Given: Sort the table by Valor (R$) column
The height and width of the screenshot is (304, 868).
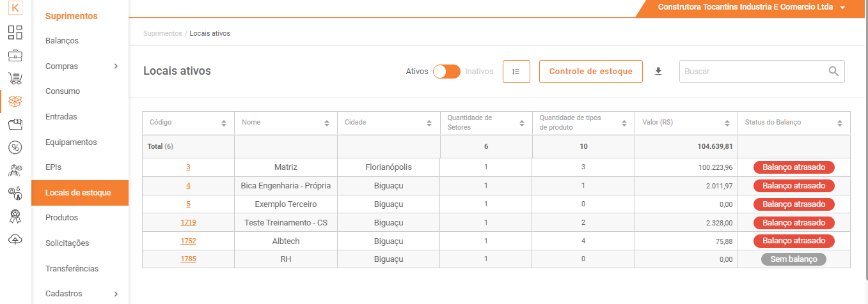Looking at the screenshot, I should [x=727, y=123].
